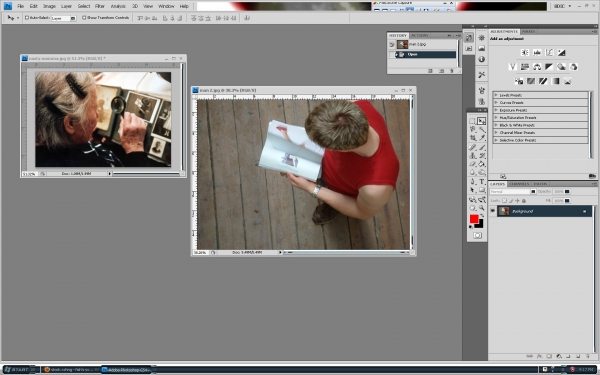This screenshot has width=600, height=375.
Task: Select the Healing Brush tool
Action: pyautogui.click(x=472, y=147)
